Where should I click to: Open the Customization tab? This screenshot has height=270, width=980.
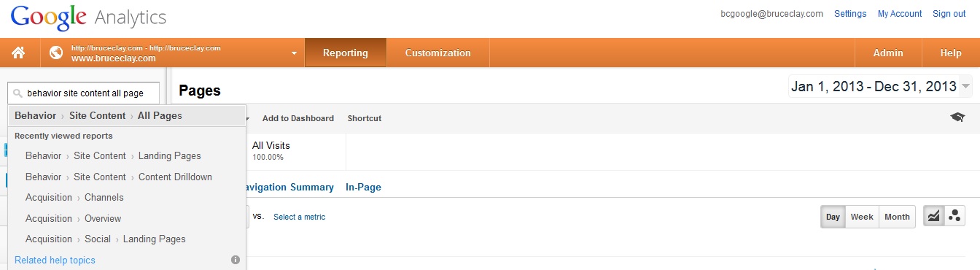coord(437,53)
